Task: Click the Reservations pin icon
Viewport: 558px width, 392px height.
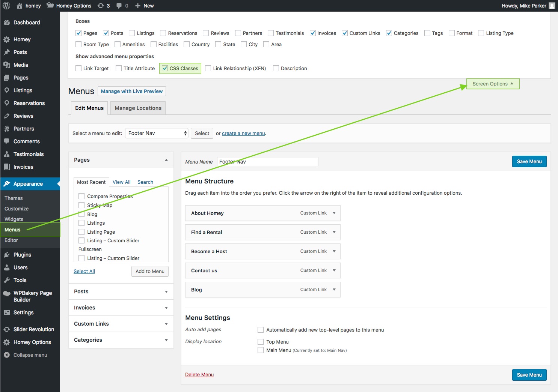Action: 7,103
